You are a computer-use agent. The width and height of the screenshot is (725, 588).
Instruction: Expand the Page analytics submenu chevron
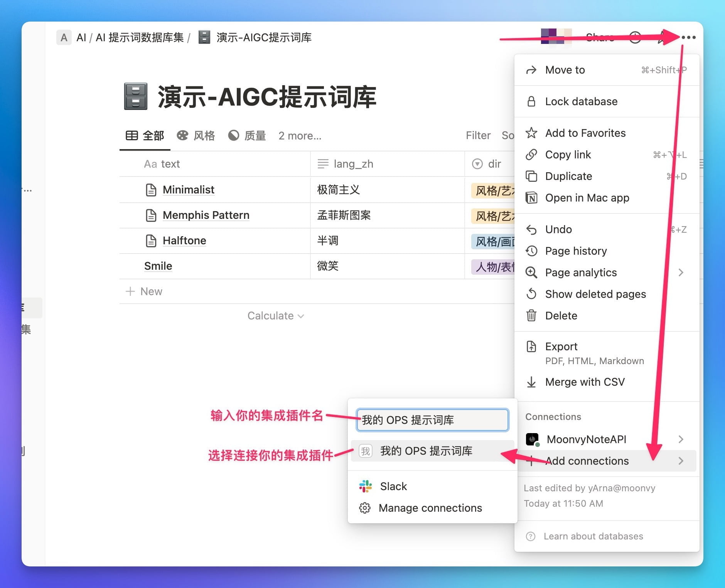(681, 272)
